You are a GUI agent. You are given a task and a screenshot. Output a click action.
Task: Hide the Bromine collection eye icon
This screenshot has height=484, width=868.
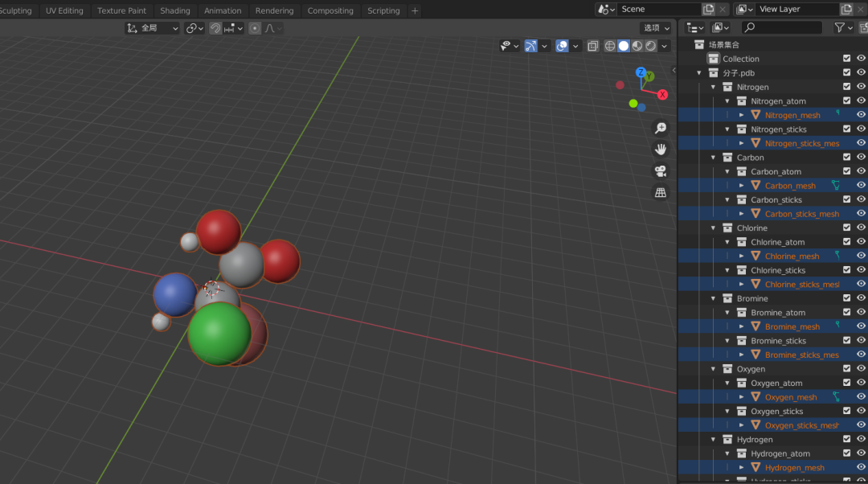pos(861,298)
